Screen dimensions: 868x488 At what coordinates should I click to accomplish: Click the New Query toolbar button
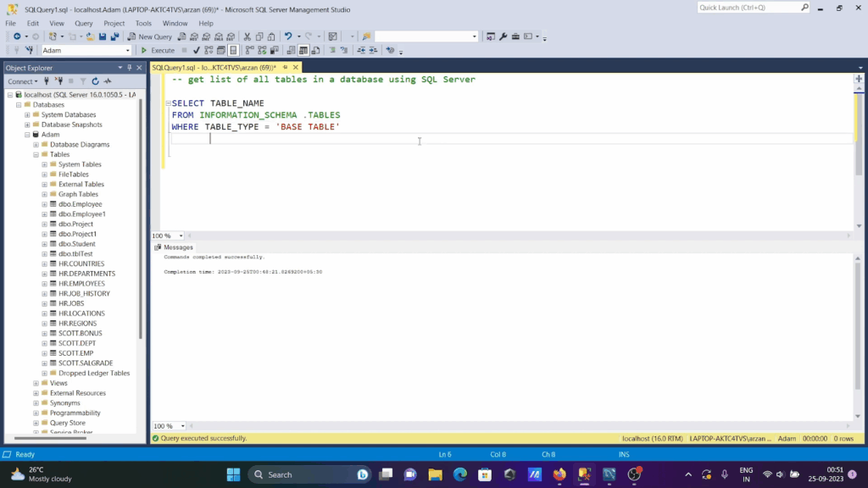[149, 36]
